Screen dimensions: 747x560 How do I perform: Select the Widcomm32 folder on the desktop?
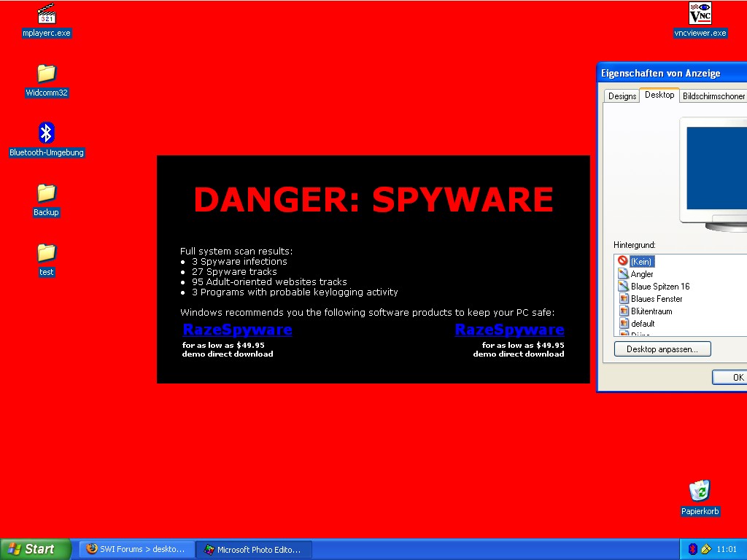point(47,80)
